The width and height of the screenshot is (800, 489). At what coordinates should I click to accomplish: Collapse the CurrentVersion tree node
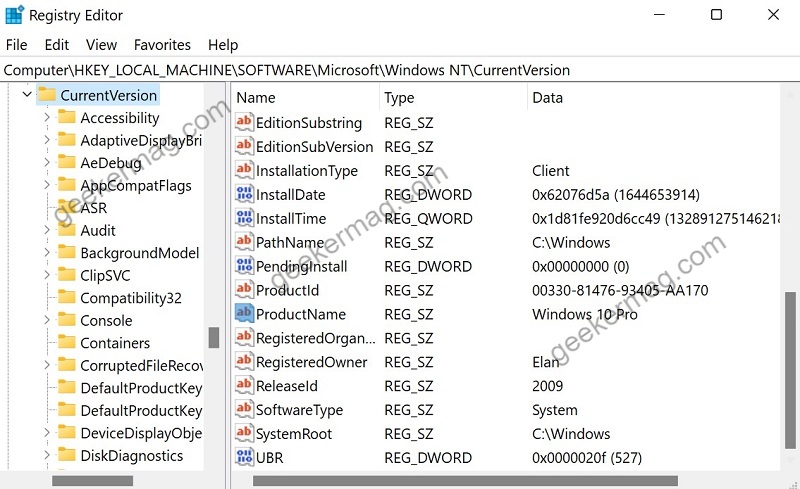pyautogui.click(x=27, y=94)
